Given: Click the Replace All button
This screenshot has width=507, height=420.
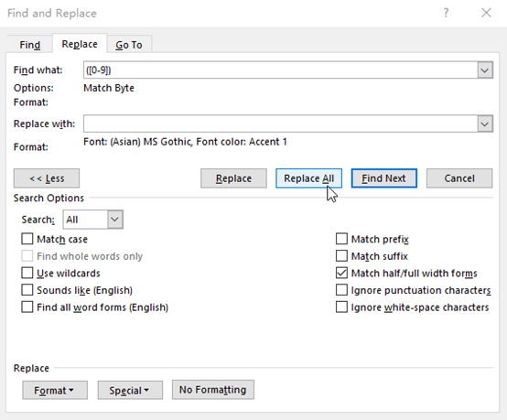Looking at the screenshot, I should 308,178.
